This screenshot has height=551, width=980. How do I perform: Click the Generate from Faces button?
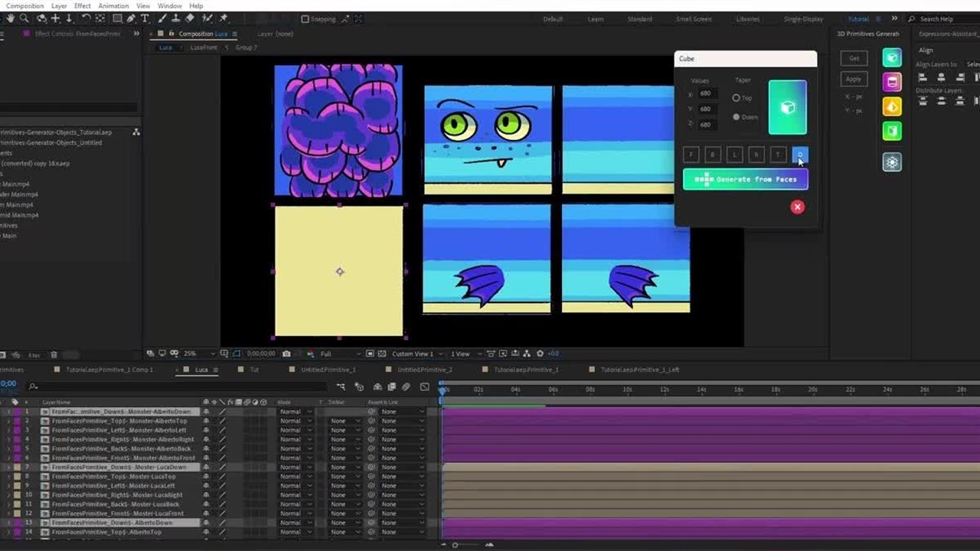point(745,179)
